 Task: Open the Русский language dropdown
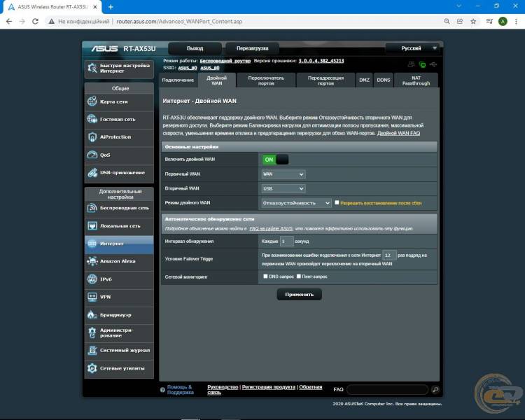pyautogui.click(x=412, y=48)
